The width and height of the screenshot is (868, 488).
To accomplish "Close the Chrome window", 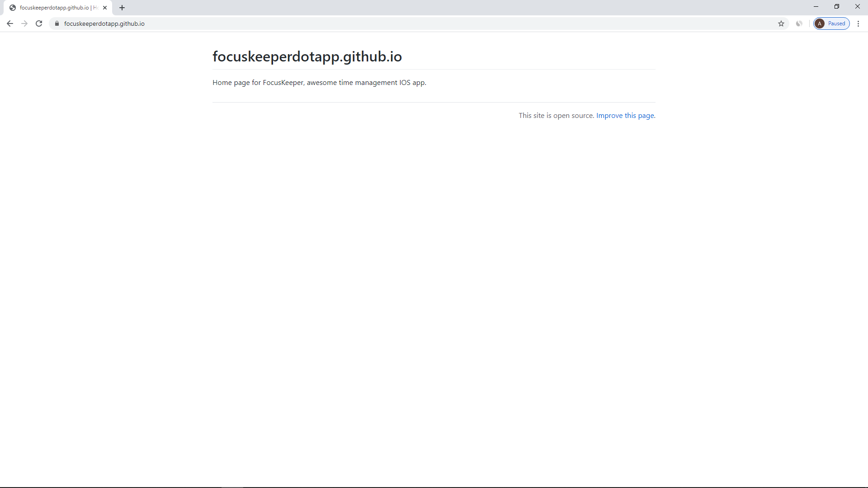I will point(858,6).
